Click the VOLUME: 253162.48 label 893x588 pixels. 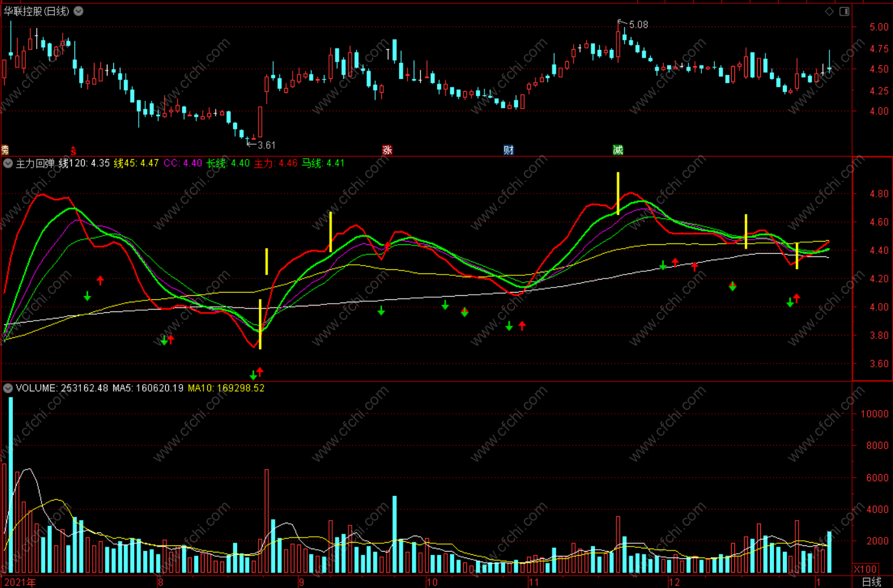pyautogui.click(x=62, y=388)
